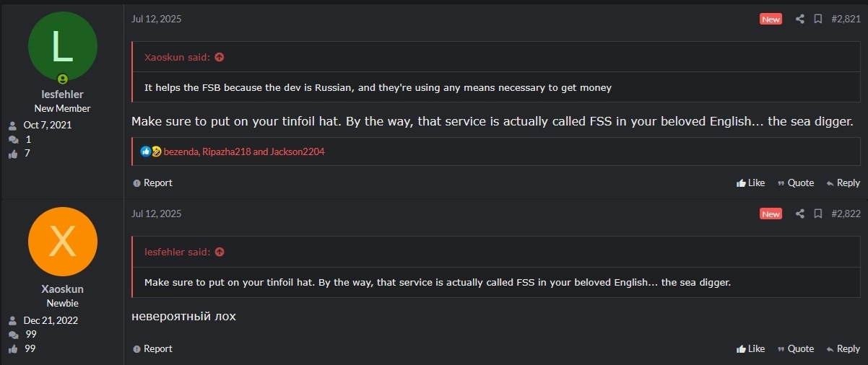Bookmark post #2,822
The height and width of the screenshot is (365, 868).
[x=818, y=214]
